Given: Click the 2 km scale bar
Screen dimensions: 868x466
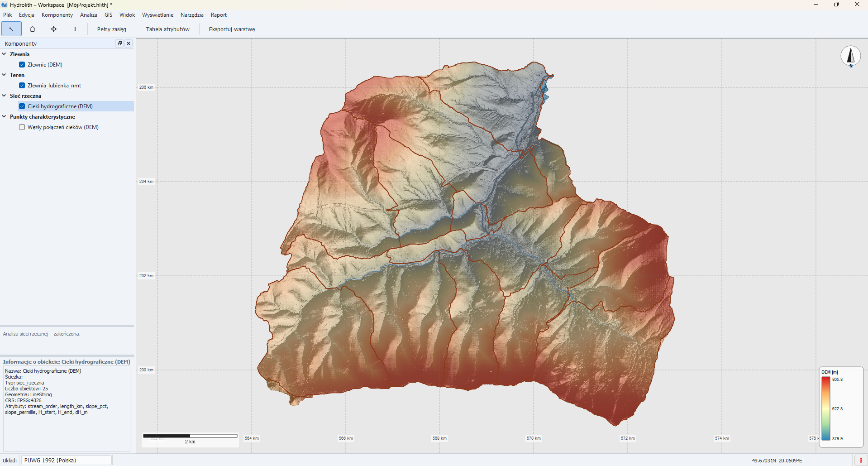Looking at the screenshot, I should click(x=190, y=438).
